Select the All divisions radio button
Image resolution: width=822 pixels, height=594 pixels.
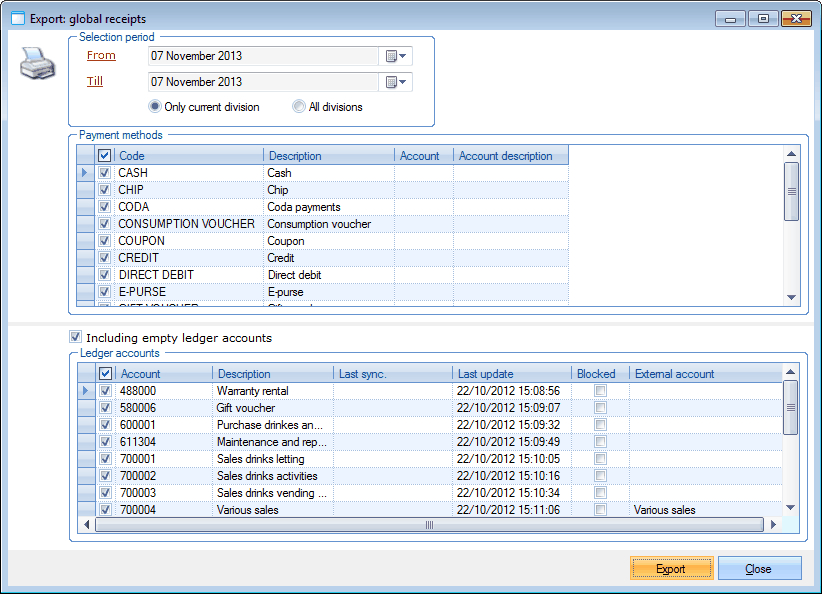(297, 106)
